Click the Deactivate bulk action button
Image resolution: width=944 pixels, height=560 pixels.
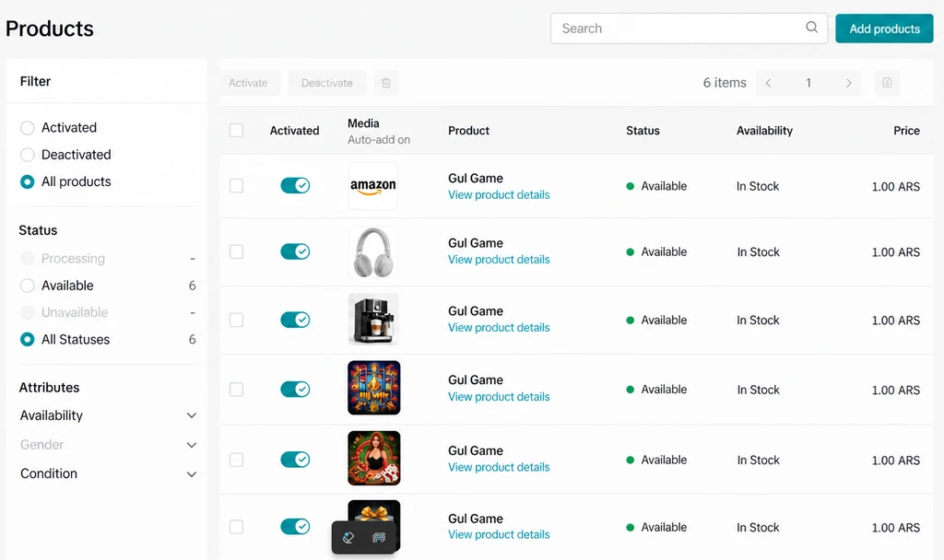point(327,83)
